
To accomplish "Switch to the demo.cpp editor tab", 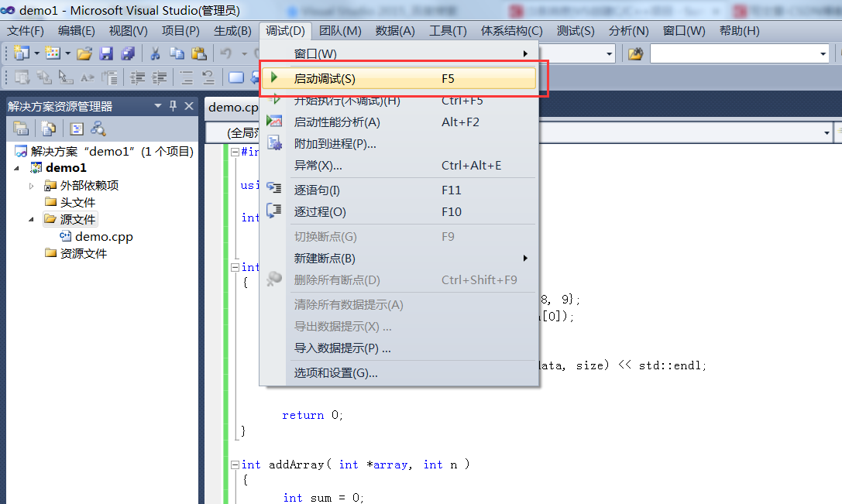I will coord(232,108).
